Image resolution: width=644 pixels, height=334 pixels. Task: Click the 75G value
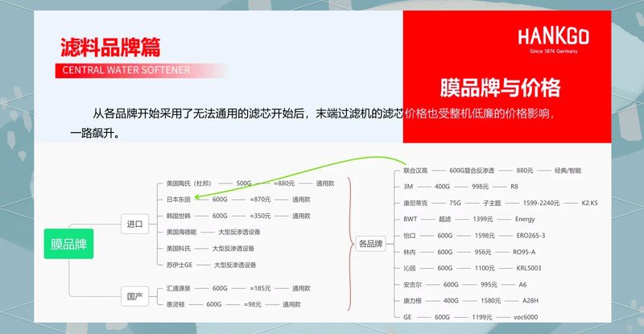click(x=455, y=203)
